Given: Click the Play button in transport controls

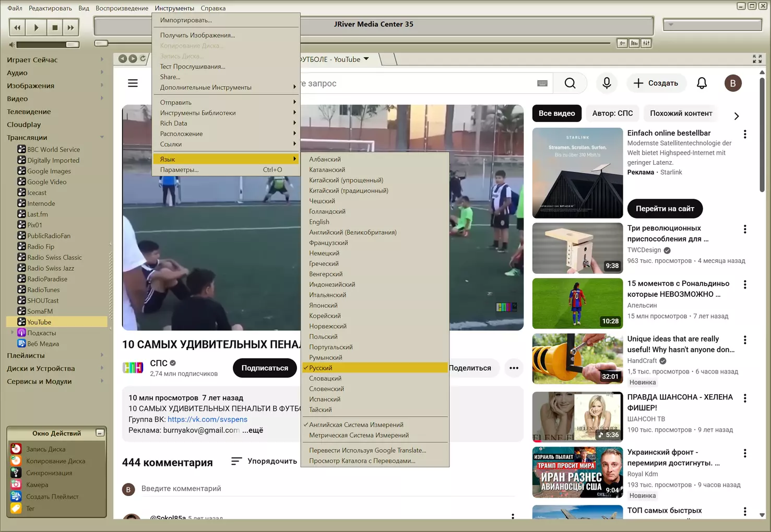Looking at the screenshot, I should [x=36, y=28].
